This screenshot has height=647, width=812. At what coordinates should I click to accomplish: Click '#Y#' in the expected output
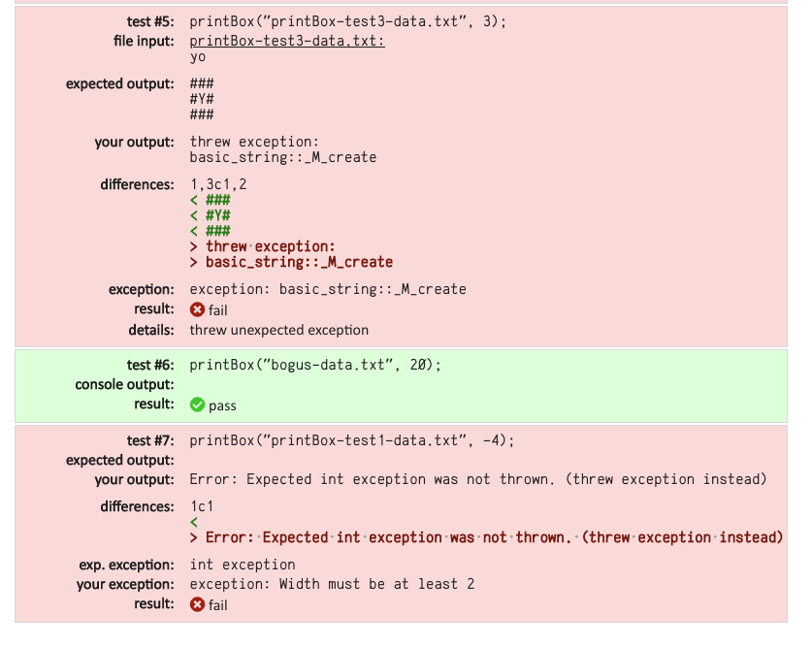(x=202, y=99)
